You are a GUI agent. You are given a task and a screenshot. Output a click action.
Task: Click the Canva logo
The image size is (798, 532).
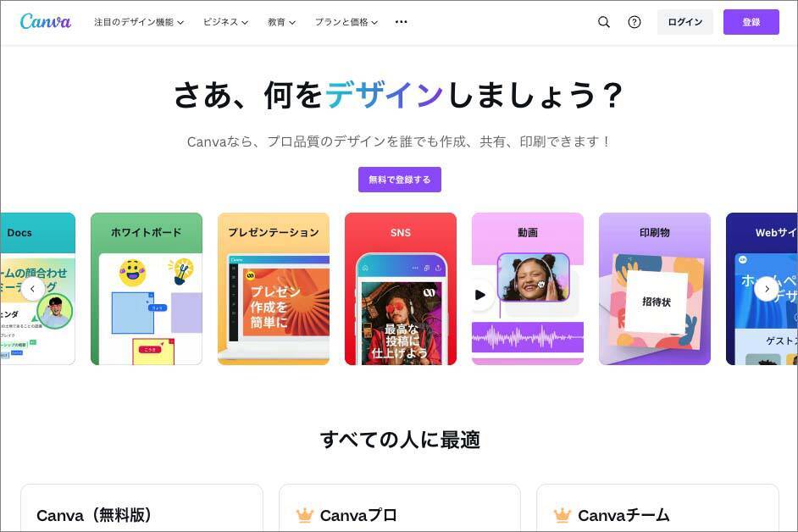coord(45,21)
